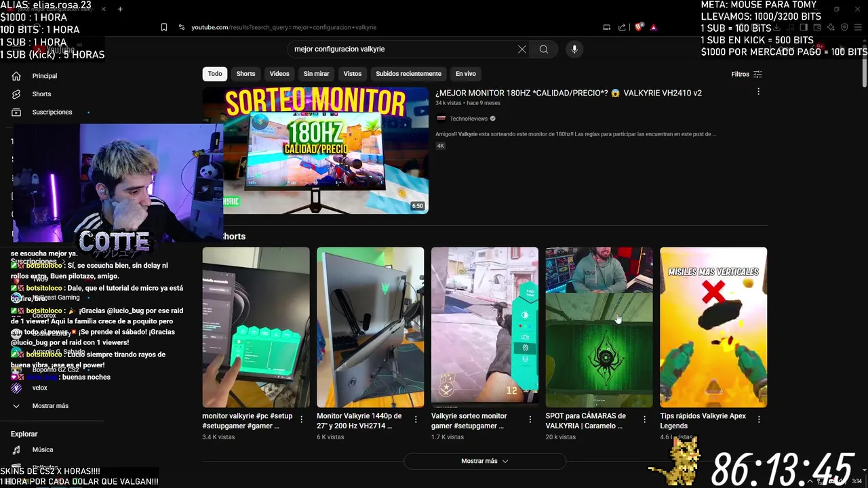Click the TechnoReviews channel avatar
Screen dimensions: 868x488
[x=441, y=119]
